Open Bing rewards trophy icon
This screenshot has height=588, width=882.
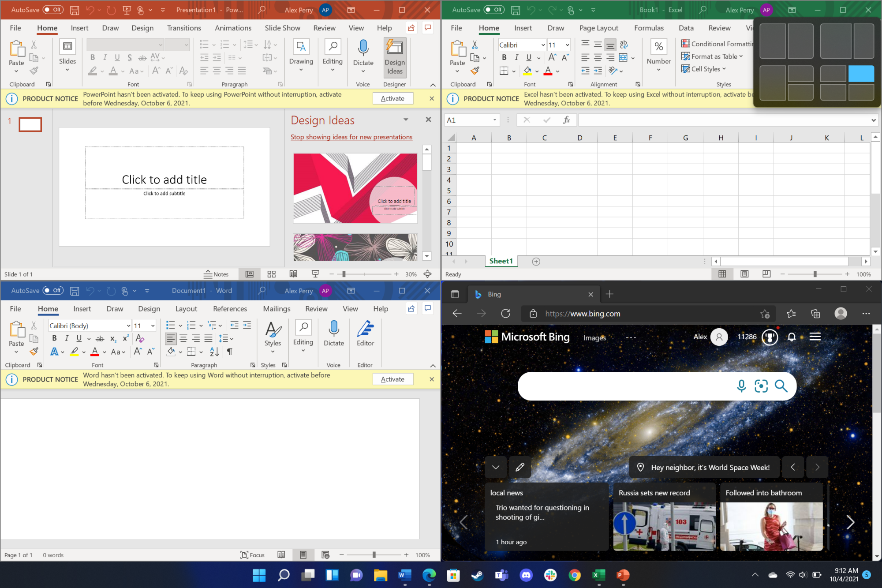770,337
